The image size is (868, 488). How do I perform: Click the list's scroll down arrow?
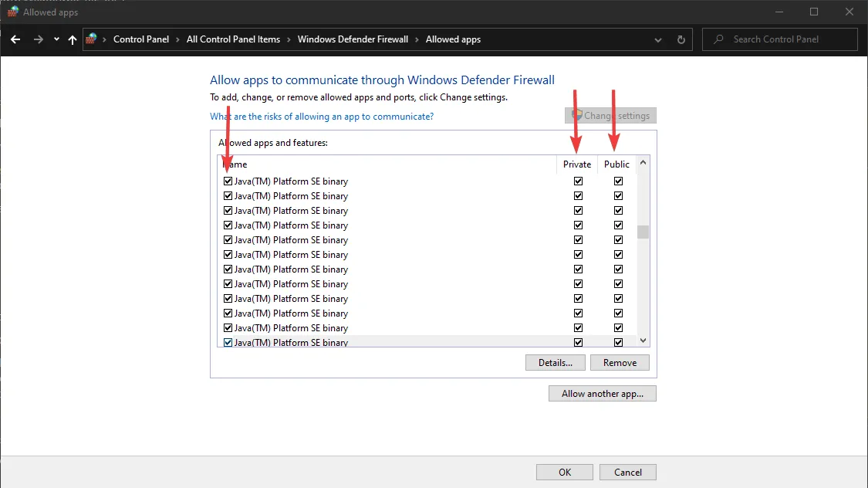643,341
